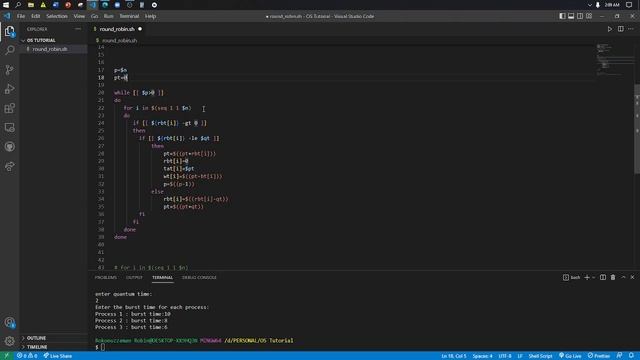Toggle the secondary side bar layout button
Image resolution: width=640 pixels, height=360 pixels.
point(580,16)
